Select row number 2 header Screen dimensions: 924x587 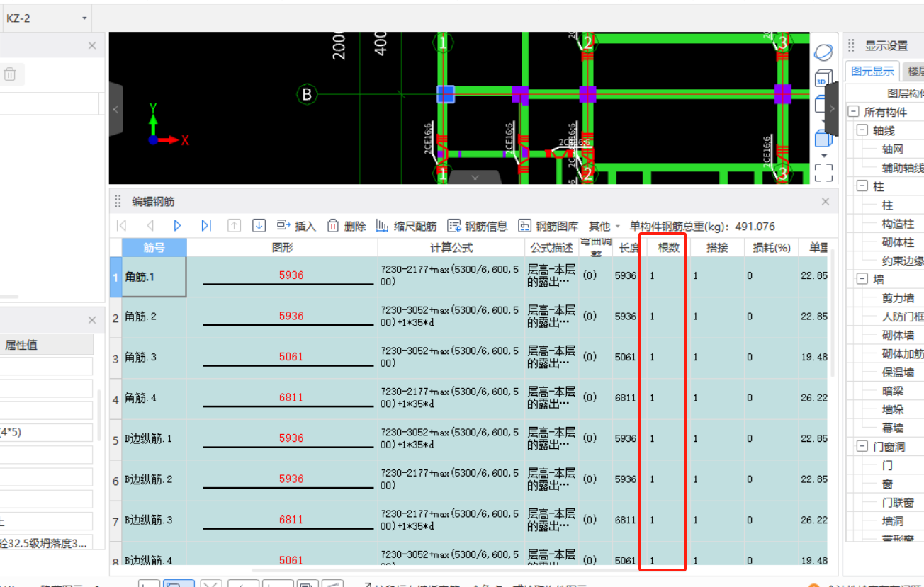pyautogui.click(x=115, y=318)
